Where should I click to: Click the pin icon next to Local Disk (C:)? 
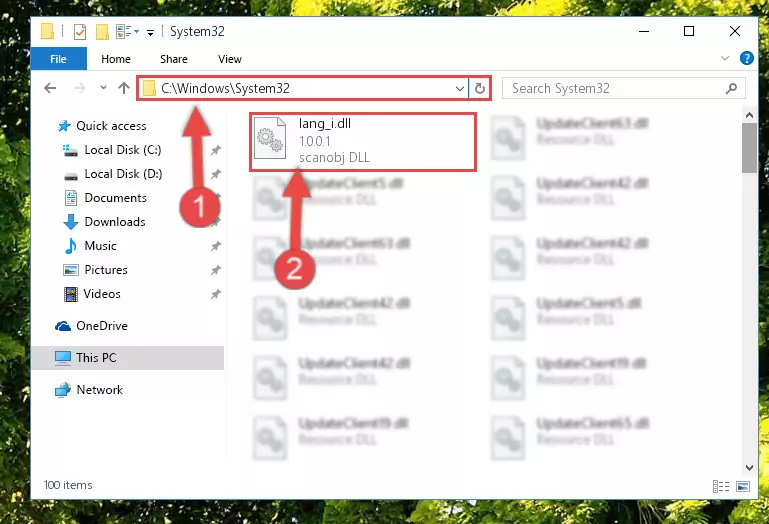(215, 150)
